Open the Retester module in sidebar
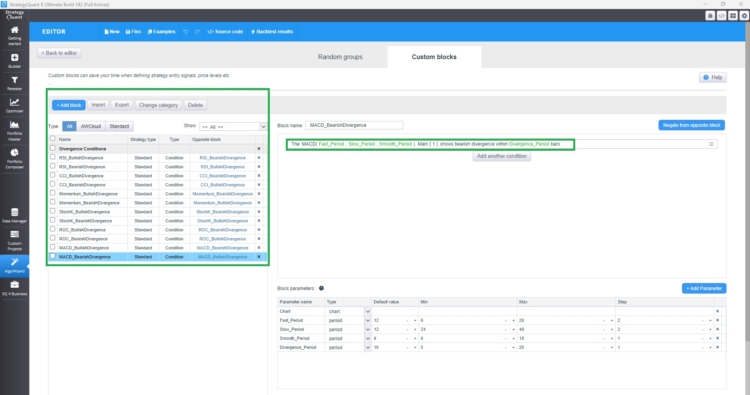Viewport: 750px width, 395px height. 14,83
